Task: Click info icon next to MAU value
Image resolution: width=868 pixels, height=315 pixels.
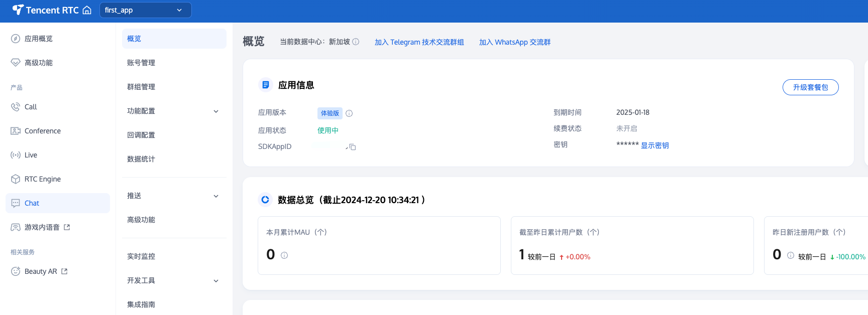Action: (284, 255)
